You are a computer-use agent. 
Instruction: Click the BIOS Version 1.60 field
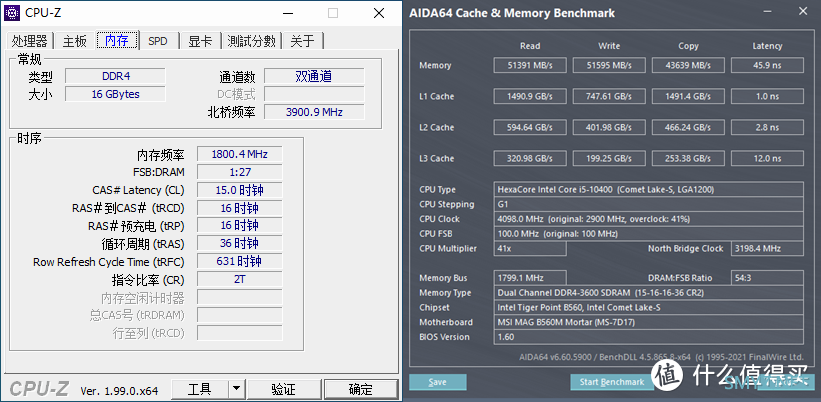649,337
